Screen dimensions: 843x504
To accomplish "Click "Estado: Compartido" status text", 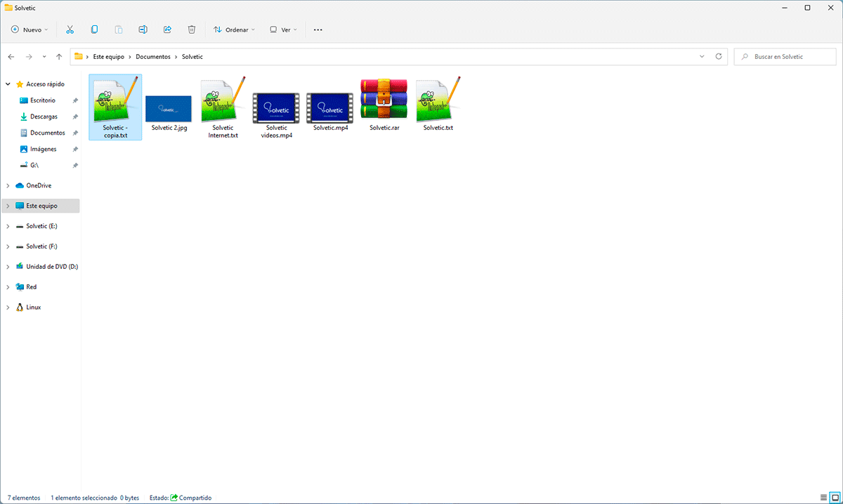I will pyautogui.click(x=181, y=498).
